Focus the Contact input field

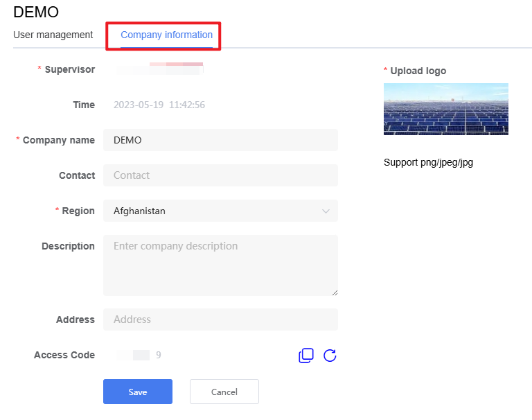tap(220, 175)
